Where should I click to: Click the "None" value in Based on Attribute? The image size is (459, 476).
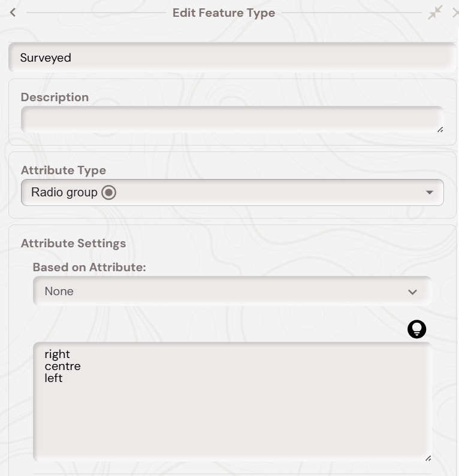[59, 292]
